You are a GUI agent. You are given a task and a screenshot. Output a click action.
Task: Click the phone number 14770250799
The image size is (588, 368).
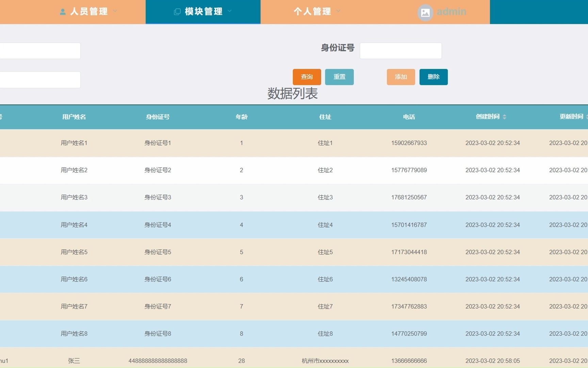point(409,334)
